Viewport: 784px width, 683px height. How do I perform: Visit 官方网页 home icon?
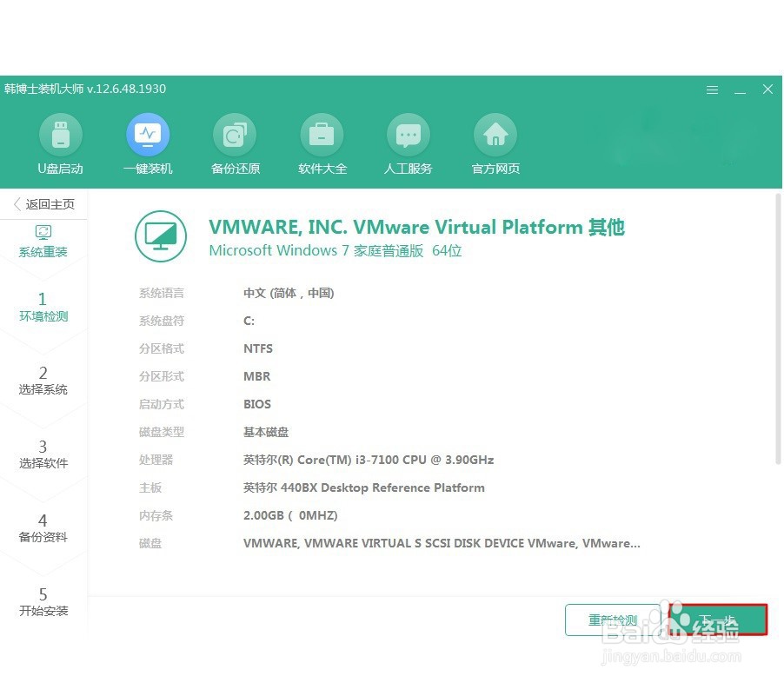click(495, 135)
